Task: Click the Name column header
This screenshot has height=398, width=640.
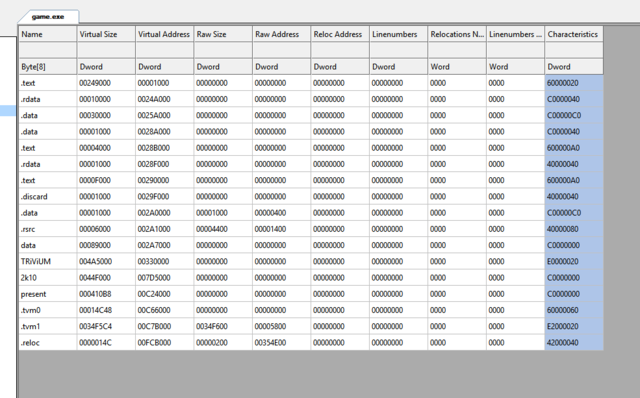Action: tap(48, 34)
